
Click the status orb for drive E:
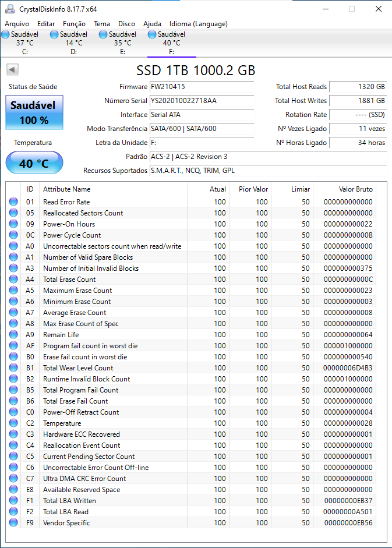(x=103, y=34)
